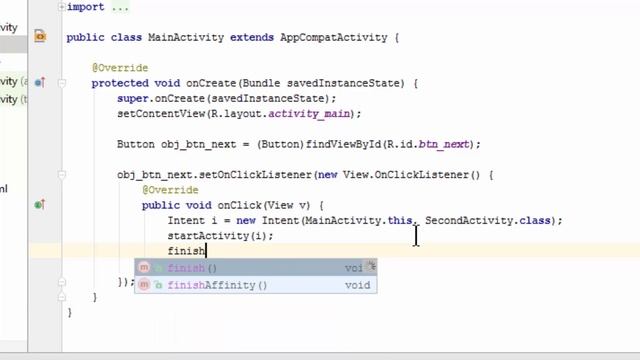Click "super" keyword in super.onCreate line

(x=133, y=99)
